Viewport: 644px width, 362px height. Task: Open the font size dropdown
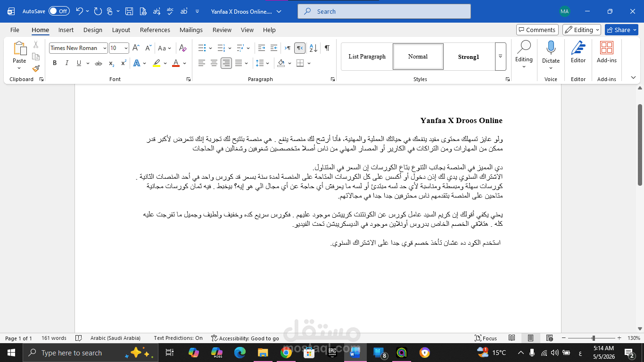[x=126, y=48]
